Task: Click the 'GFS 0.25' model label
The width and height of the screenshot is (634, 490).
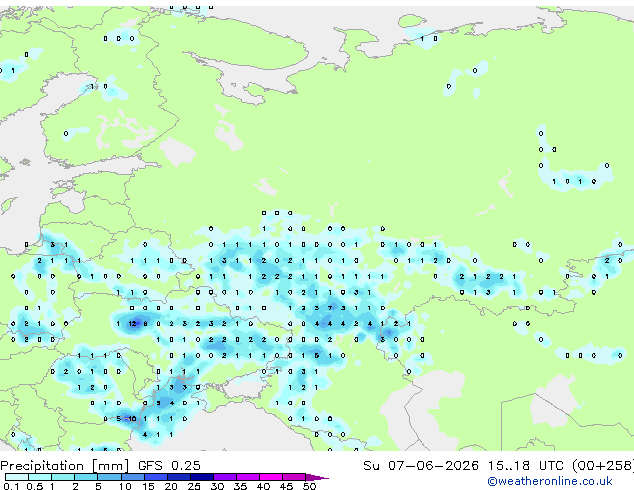Action: click(169, 466)
